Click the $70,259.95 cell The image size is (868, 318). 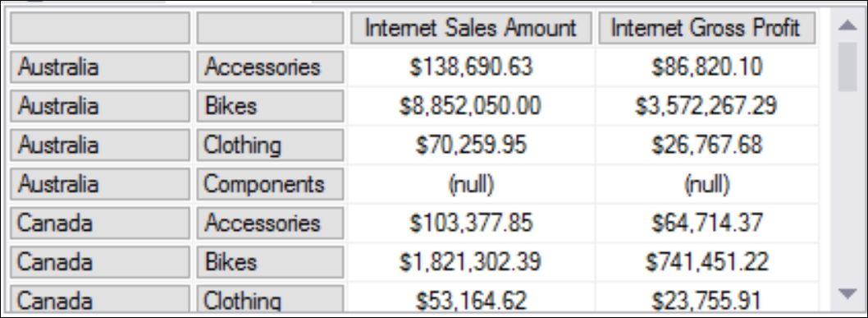(471, 145)
